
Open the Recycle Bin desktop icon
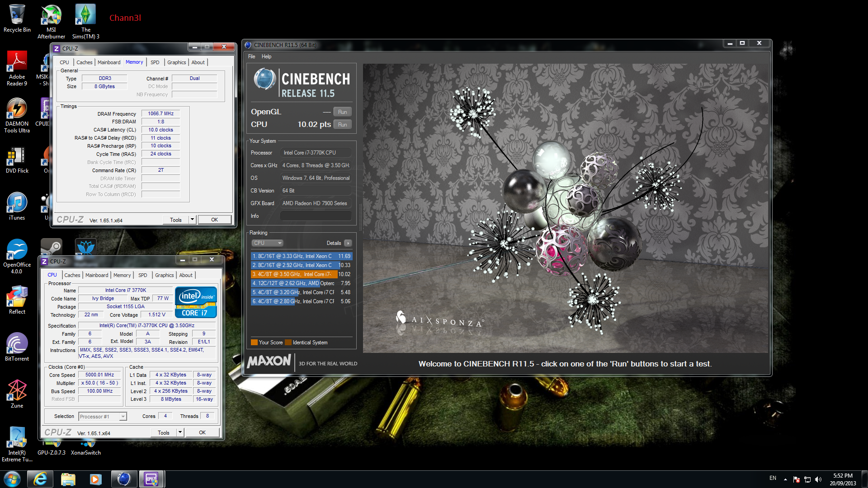pyautogui.click(x=17, y=18)
